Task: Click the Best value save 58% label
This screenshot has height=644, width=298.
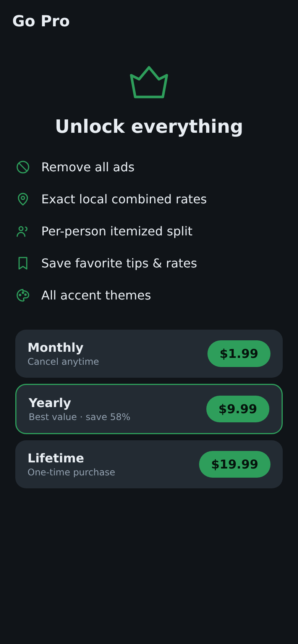Action: [x=79, y=417]
